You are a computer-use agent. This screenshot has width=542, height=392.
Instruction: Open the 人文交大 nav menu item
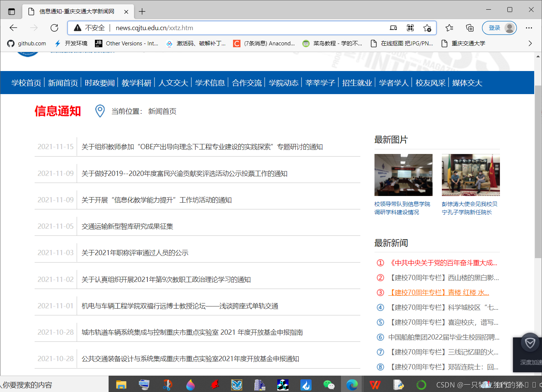(173, 83)
